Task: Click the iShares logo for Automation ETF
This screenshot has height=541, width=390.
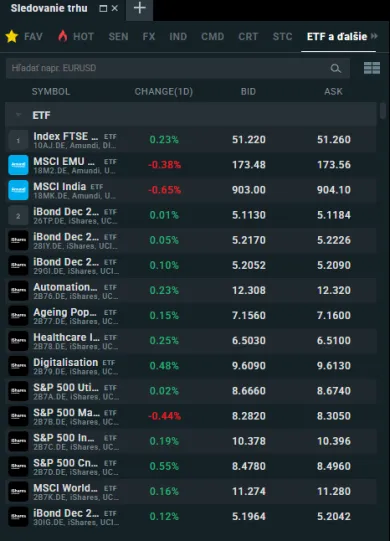Action: 18,291
